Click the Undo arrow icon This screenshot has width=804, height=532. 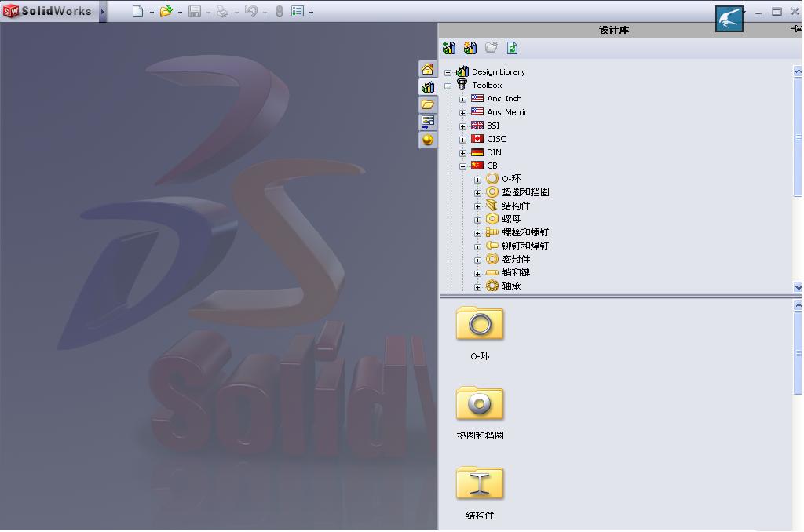coord(250,11)
